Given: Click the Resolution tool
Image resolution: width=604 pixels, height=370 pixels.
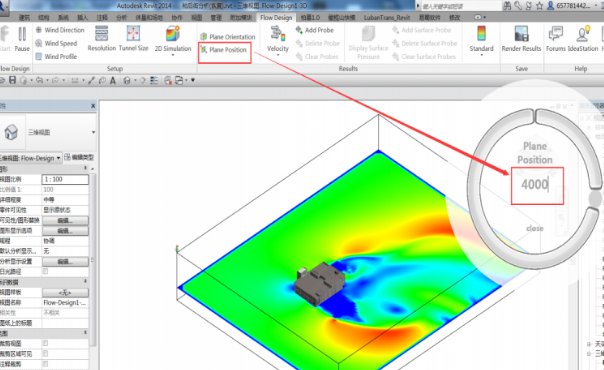Looking at the screenshot, I should (102, 39).
